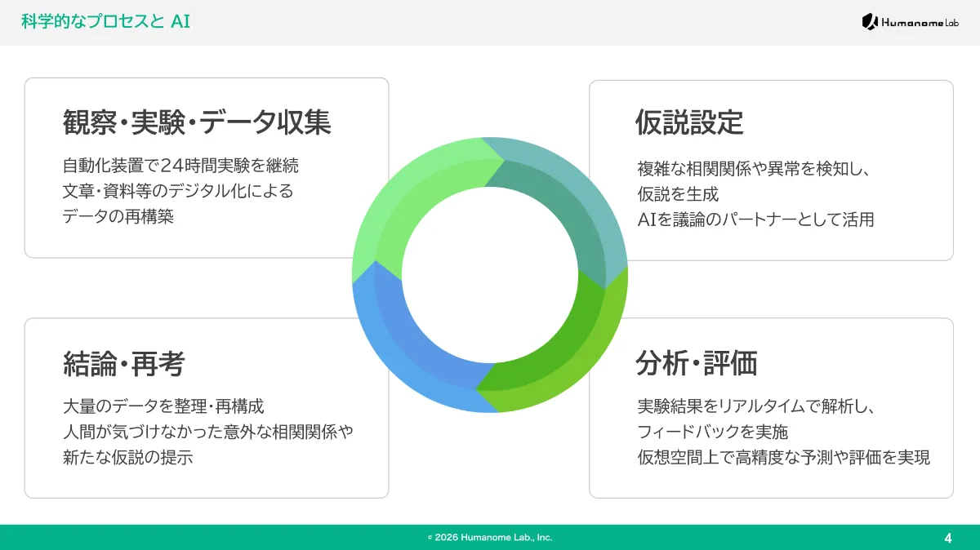Click the 仮説設定 heading text

(688, 123)
